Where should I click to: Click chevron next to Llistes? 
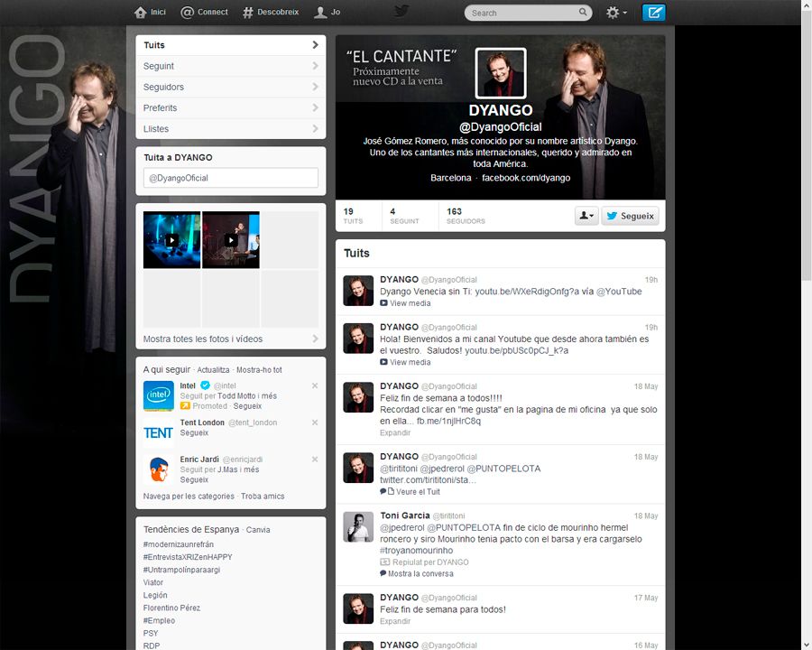pyautogui.click(x=315, y=128)
